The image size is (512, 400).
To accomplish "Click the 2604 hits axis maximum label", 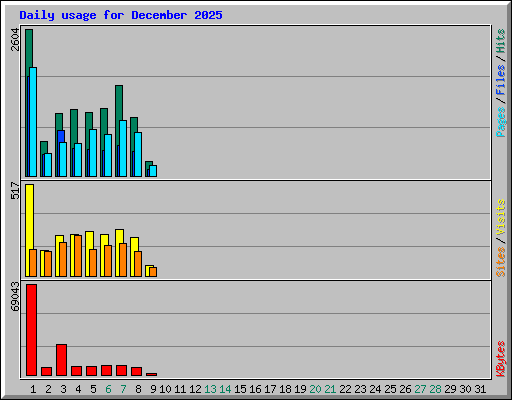I will coord(15,40).
